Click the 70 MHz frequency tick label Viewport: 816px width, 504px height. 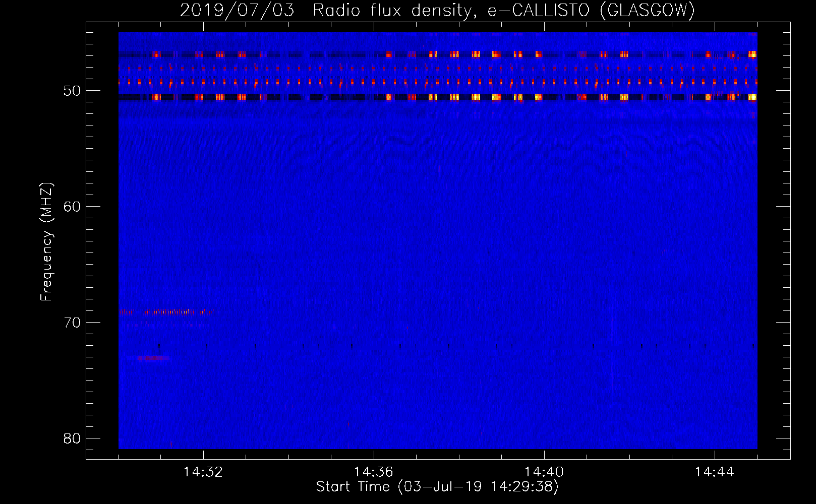point(72,323)
